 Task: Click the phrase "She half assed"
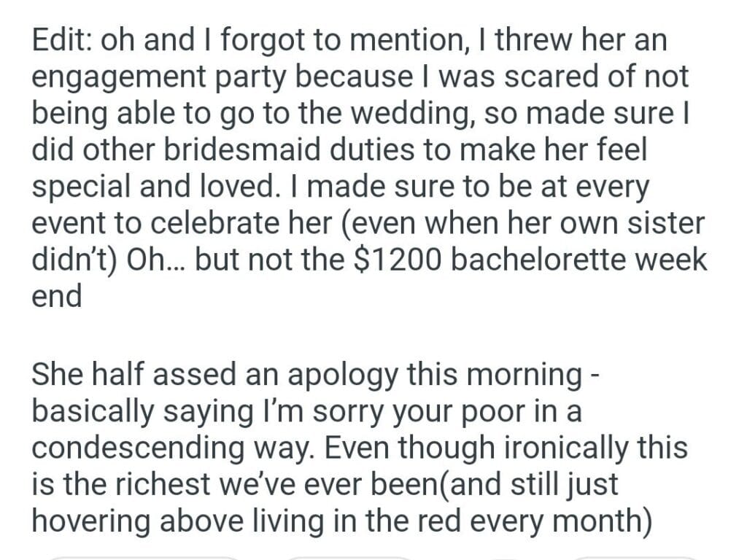click(131, 373)
